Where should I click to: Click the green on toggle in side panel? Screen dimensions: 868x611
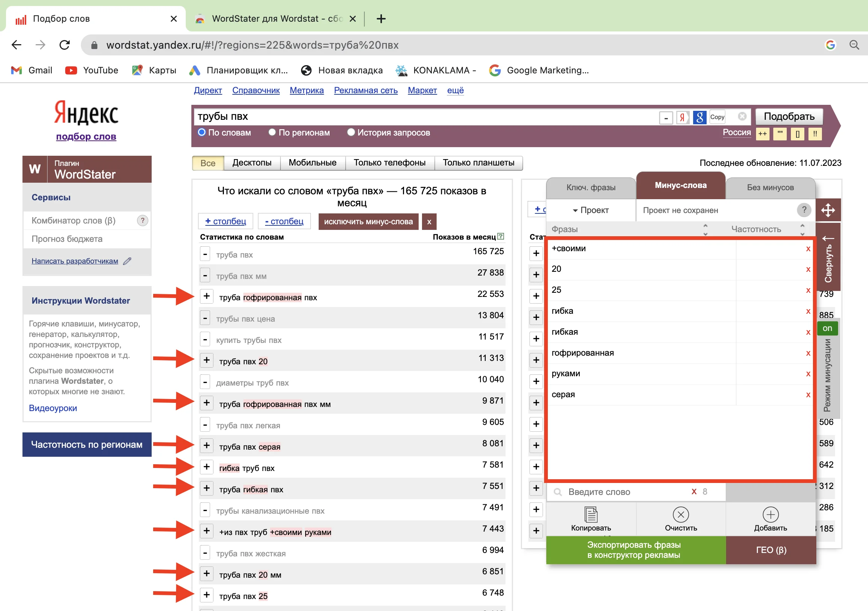pyautogui.click(x=827, y=328)
